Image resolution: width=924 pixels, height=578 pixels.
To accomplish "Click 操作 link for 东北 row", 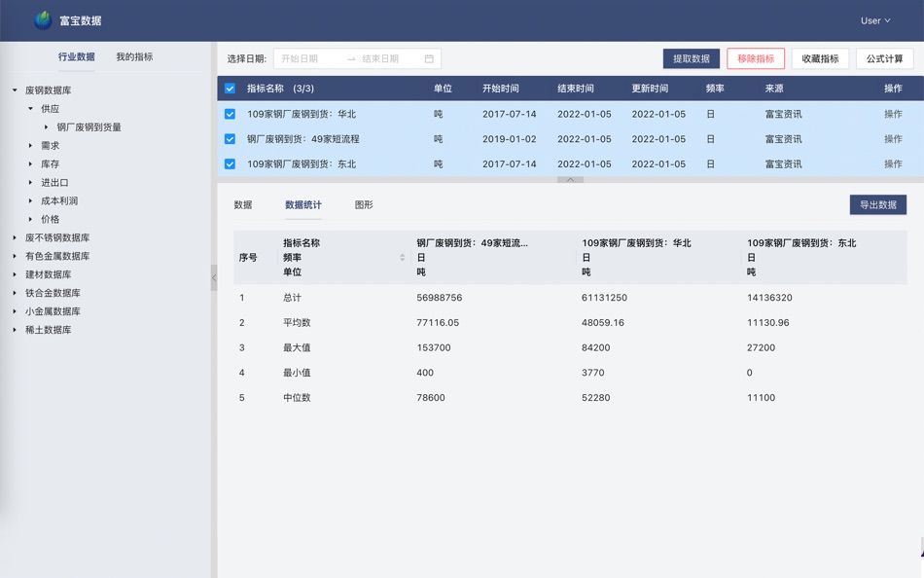I will [893, 164].
